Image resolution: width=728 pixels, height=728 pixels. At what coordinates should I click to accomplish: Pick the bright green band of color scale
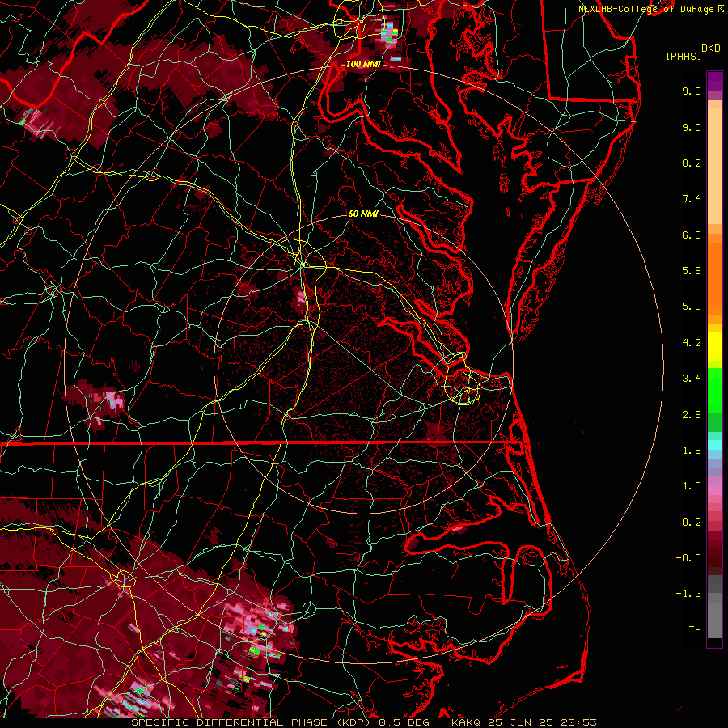714,390
